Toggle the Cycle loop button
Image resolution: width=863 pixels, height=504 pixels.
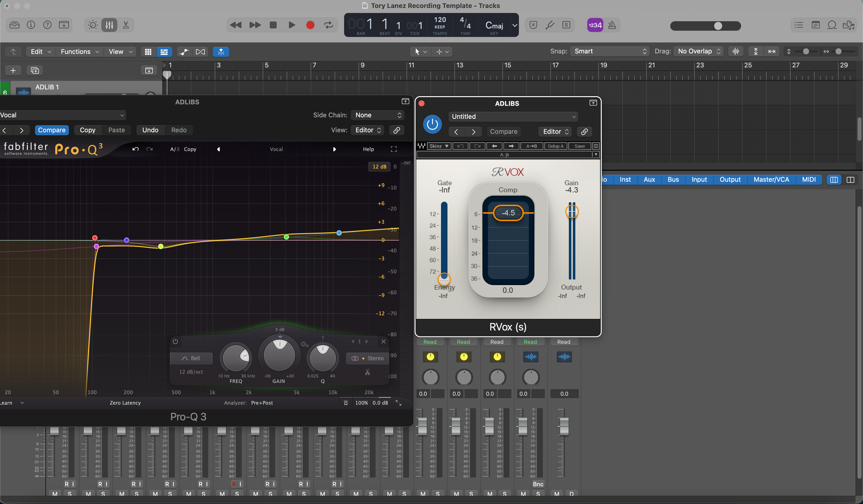point(329,25)
